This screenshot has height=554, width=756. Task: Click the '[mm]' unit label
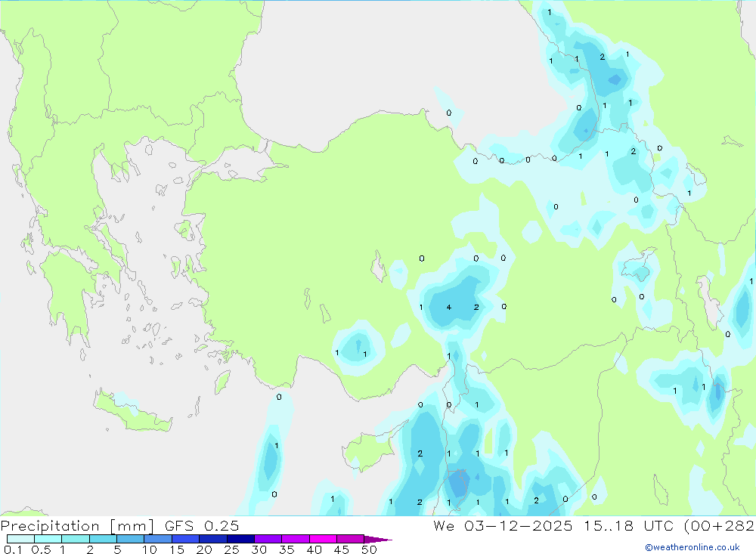132,526
